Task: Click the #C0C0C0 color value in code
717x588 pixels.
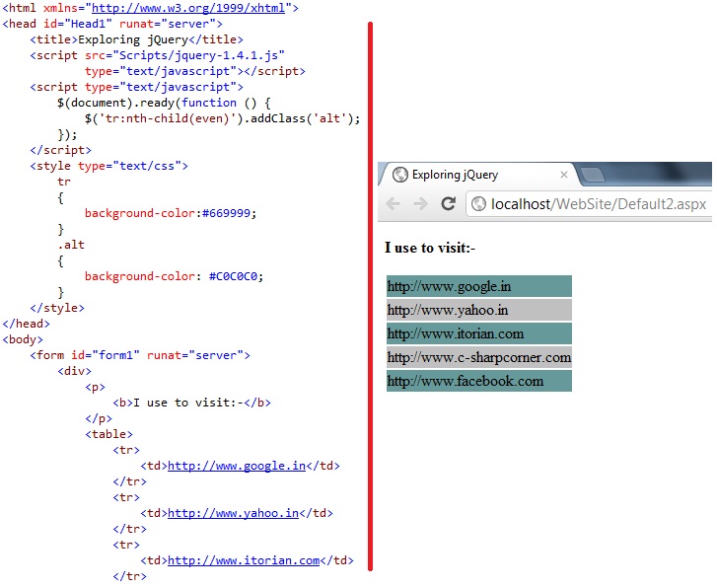Action: (x=233, y=276)
